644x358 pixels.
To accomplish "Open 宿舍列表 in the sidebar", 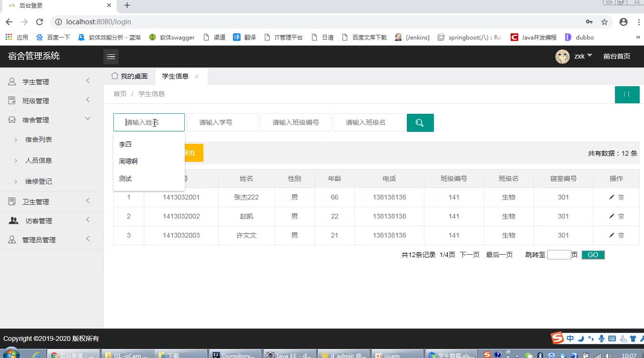I will coord(39,139).
